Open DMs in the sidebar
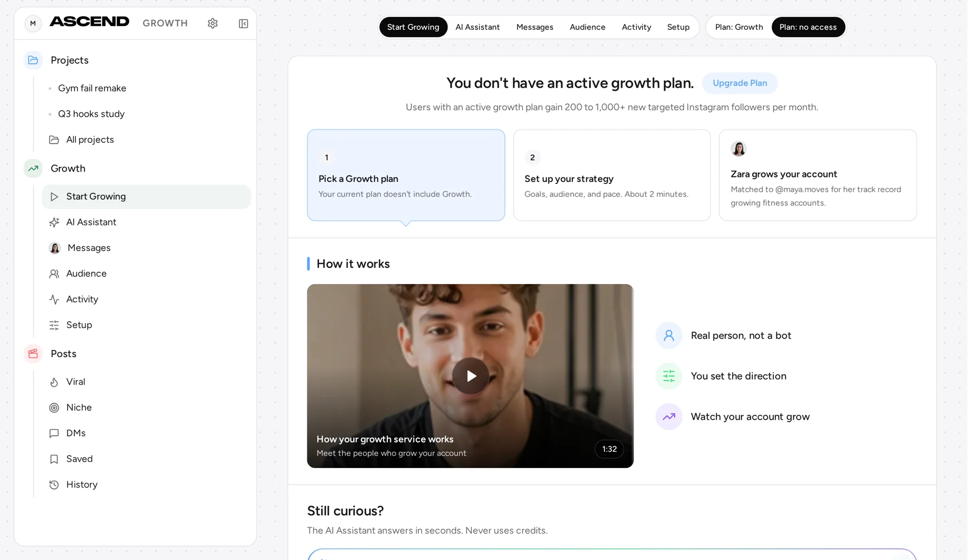This screenshot has width=974, height=560. pyautogui.click(x=146, y=433)
